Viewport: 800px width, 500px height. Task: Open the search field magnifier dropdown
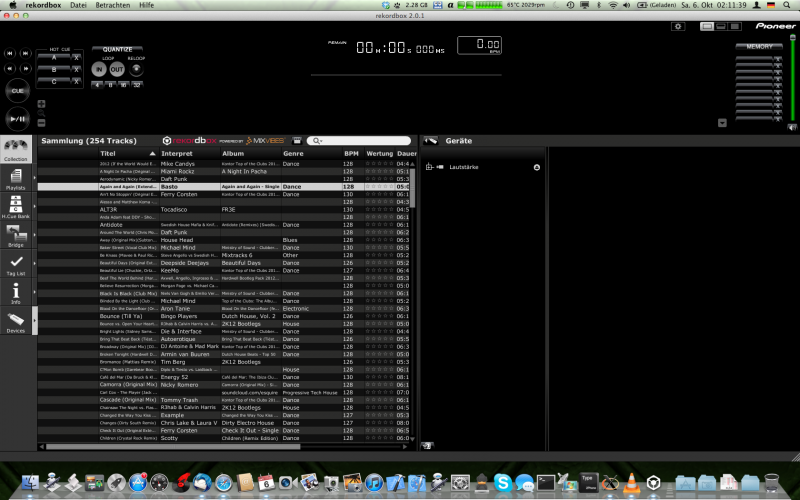pos(317,141)
